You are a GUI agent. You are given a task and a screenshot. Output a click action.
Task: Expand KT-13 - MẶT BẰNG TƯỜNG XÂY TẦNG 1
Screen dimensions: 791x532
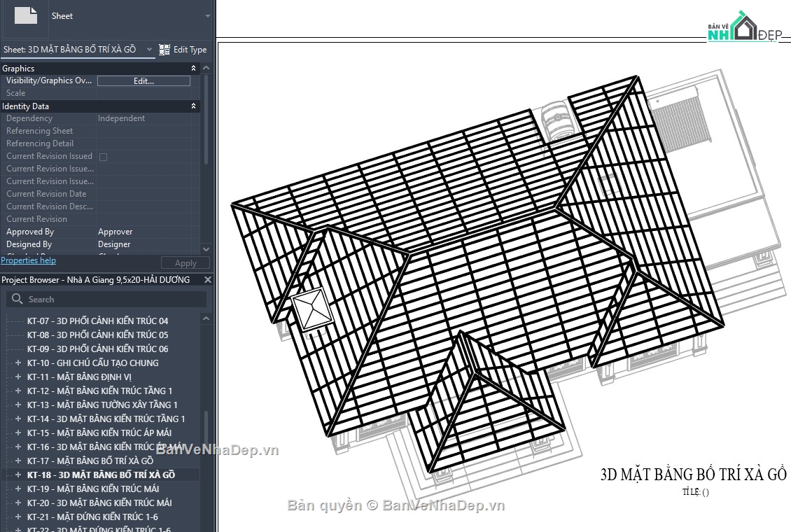point(18,405)
